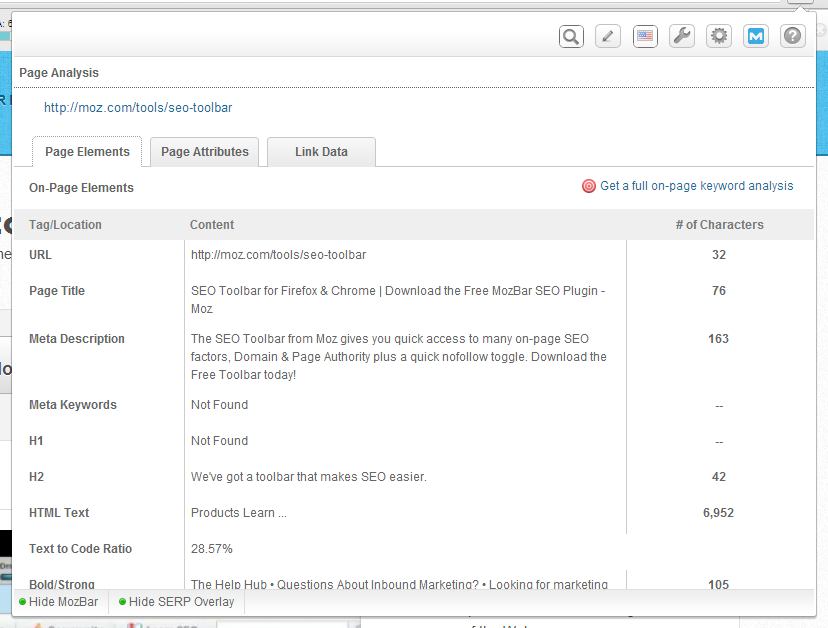Select the character count 105
The height and width of the screenshot is (628, 828).
[x=718, y=584]
